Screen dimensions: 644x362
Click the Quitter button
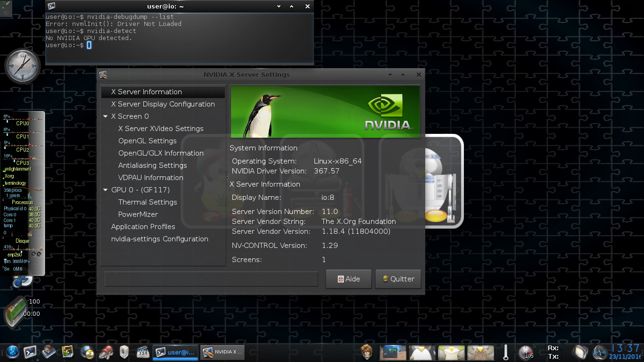click(398, 279)
